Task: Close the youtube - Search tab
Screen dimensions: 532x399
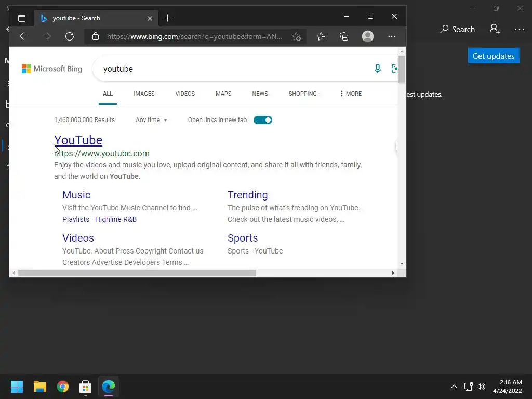Action: click(x=150, y=18)
